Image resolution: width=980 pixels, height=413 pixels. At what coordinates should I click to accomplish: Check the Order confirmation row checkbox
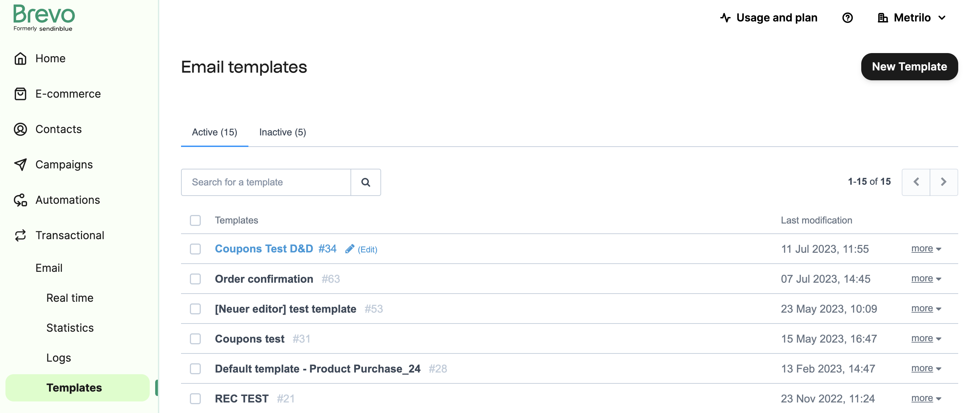pos(195,279)
